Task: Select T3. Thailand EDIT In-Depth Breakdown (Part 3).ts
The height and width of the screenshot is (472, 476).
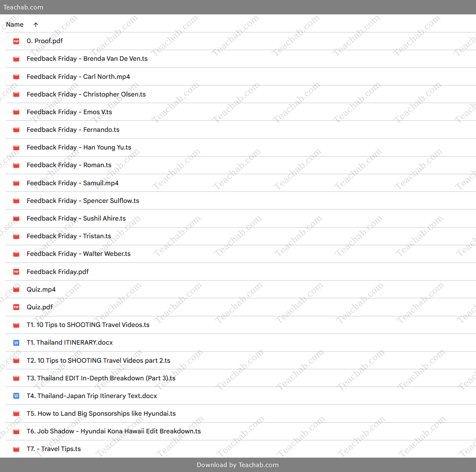Action: (101, 378)
